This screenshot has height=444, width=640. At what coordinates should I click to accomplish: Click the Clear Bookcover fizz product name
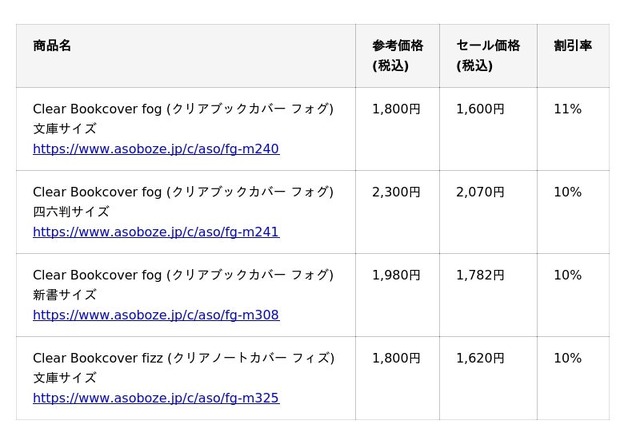click(x=183, y=358)
